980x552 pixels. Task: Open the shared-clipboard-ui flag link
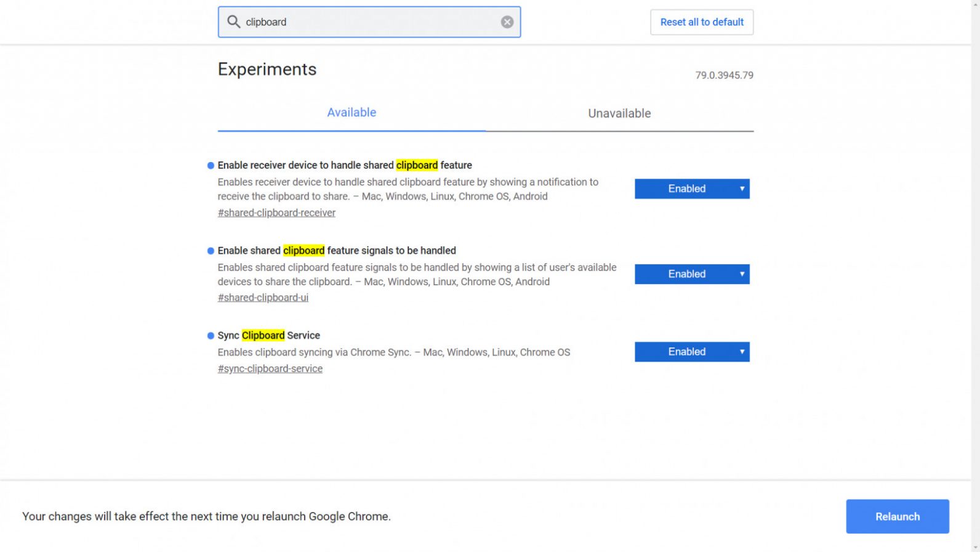(x=263, y=297)
